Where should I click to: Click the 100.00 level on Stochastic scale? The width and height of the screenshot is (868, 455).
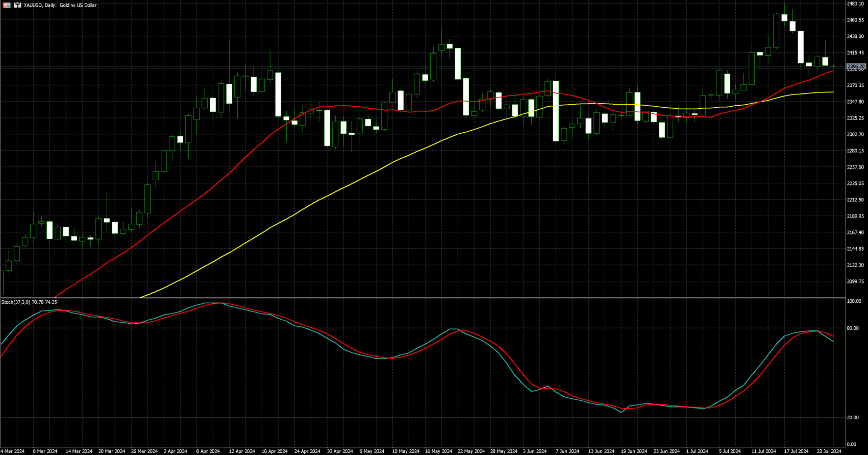coord(854,302)
